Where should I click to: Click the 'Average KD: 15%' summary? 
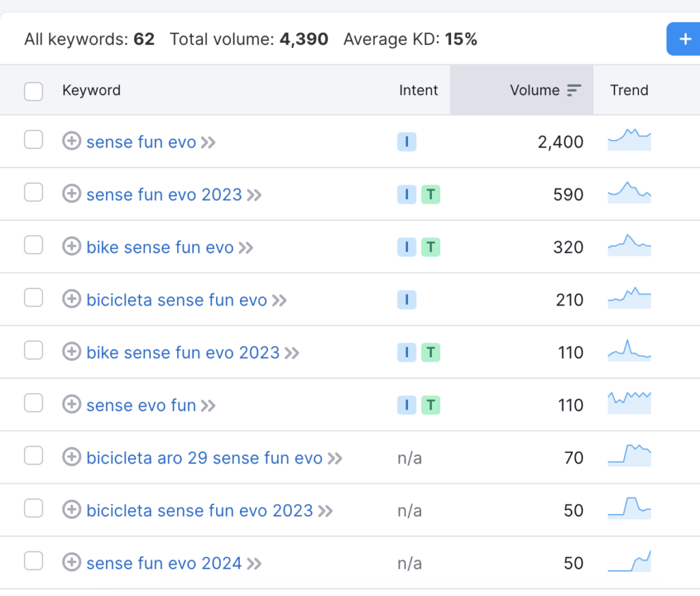[x=410, y=39]
